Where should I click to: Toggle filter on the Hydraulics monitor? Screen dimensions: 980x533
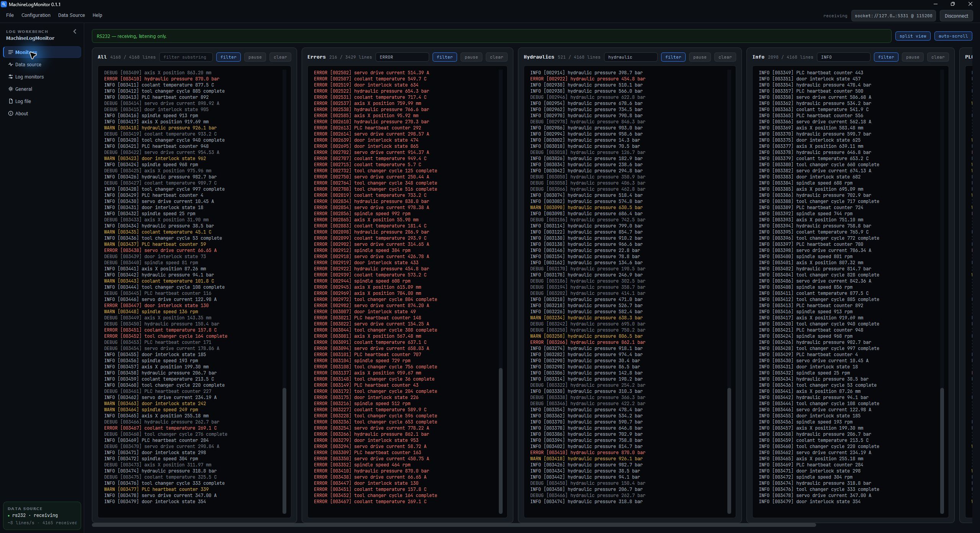[673, 57]
